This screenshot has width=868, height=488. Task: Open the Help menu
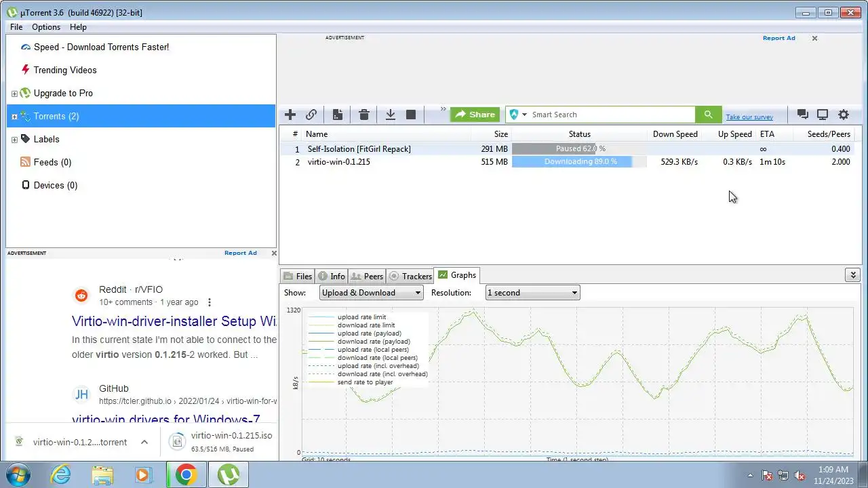[x=78, y=27]
